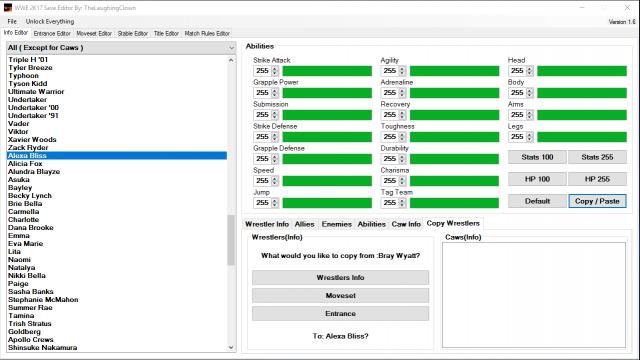This screenshot has width=640, height=360.
Task: Select Ultimate Warrior in wrestler list
Action: [x=117, y=92]
